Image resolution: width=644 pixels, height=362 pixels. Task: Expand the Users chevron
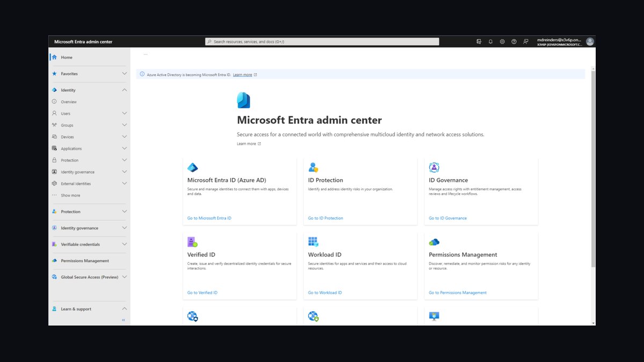coord(125,113)
